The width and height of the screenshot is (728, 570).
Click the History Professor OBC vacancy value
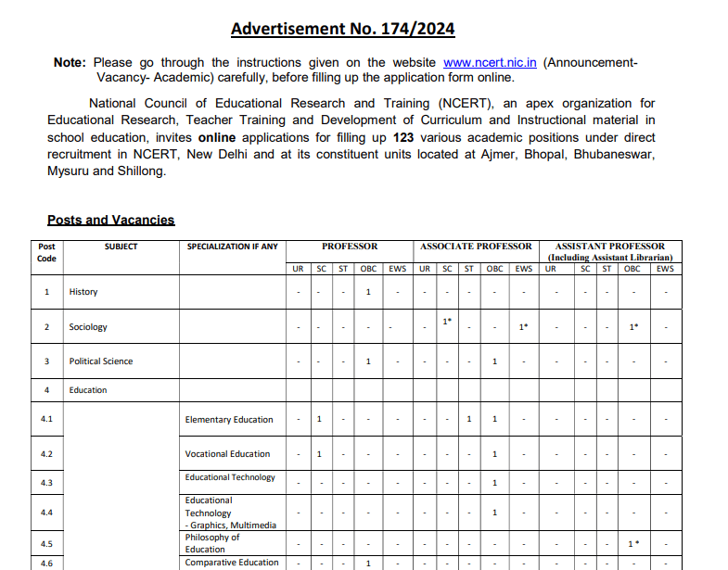coord(368,292)
